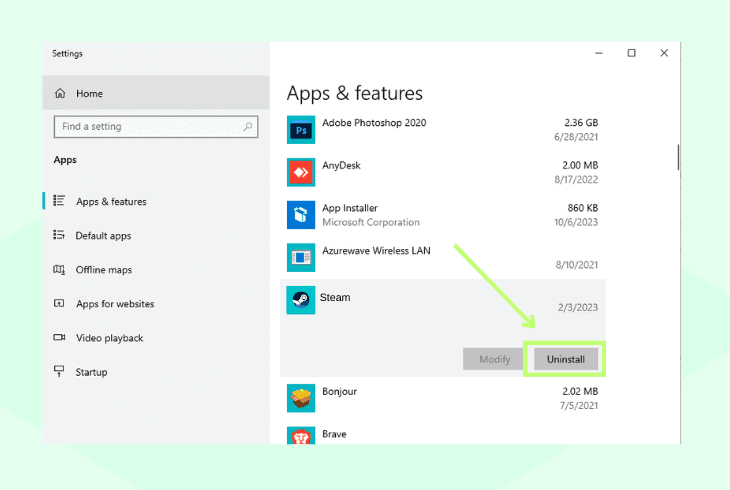The height and width of the screenshot is (490, 730).
Task: Click the Home icon in sidebar
Action: 60,93
